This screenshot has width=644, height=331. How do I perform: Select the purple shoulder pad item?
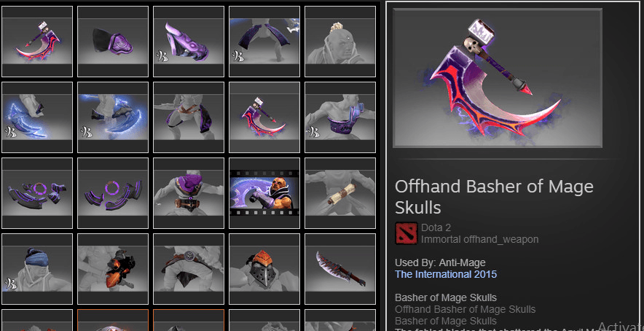point(113,41)
